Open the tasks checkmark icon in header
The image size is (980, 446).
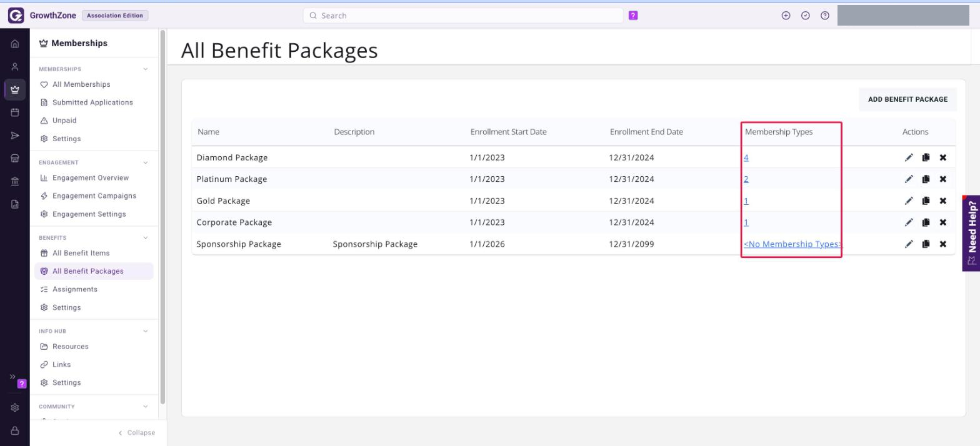(x=806, y=16)
